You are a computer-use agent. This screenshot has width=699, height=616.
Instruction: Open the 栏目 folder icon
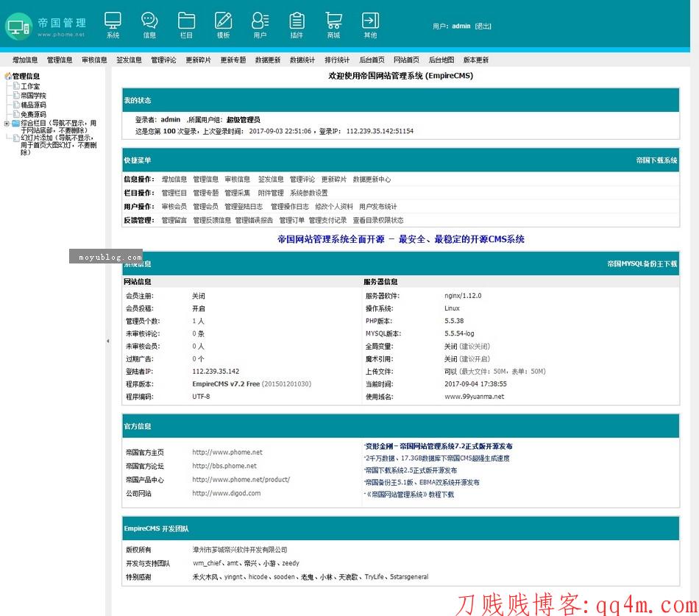(186, 24)
